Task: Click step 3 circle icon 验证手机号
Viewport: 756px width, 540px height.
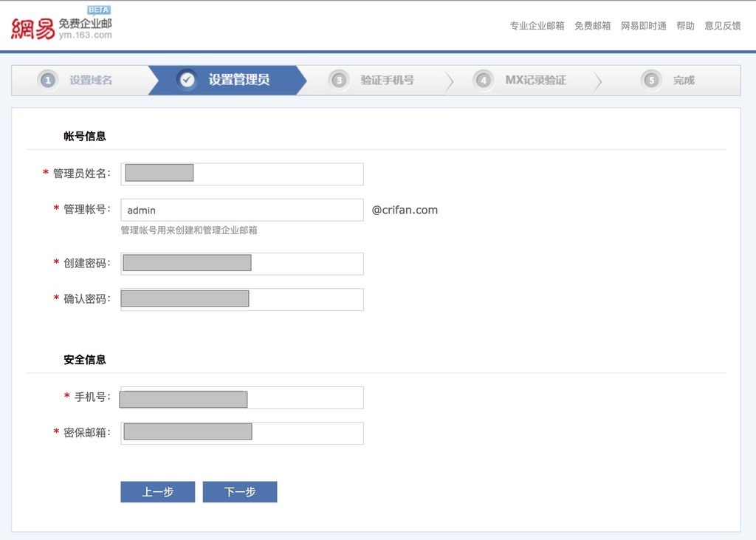Action: (339, 80)
